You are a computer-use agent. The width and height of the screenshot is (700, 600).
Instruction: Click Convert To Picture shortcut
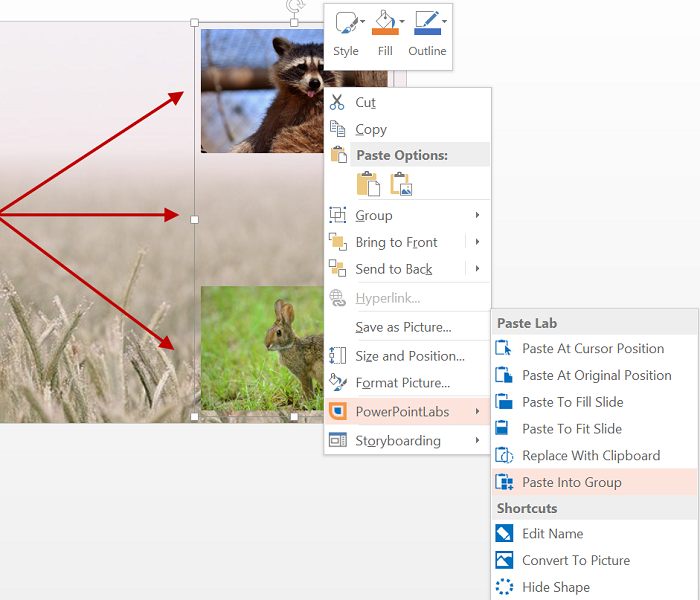[x=575, y=560]
